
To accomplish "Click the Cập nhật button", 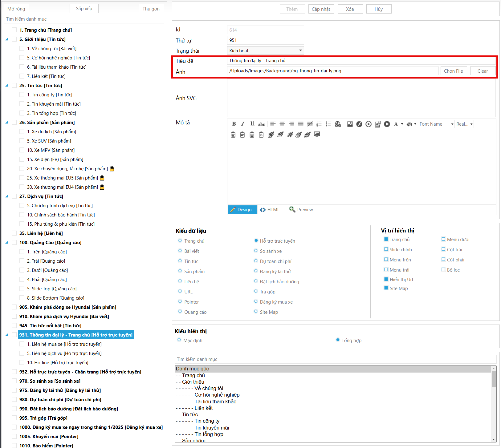I will [x=321, y=9].
